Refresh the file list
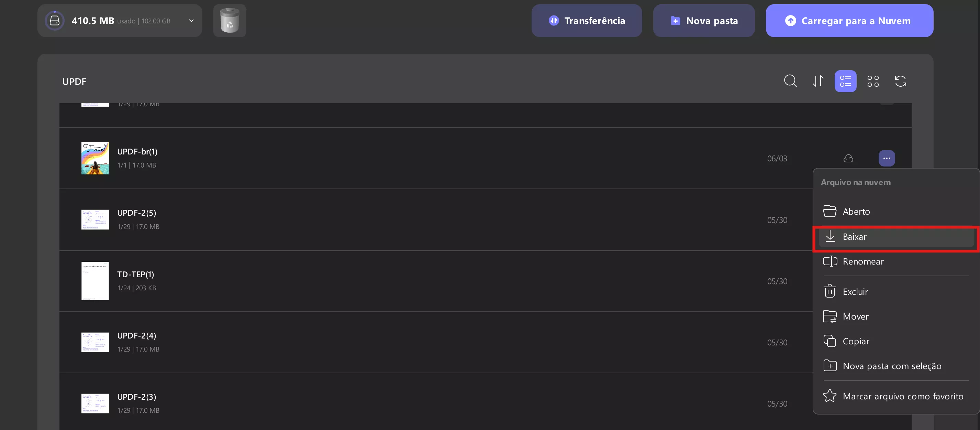This screenshot has width=980, height=430. [900, 81]
